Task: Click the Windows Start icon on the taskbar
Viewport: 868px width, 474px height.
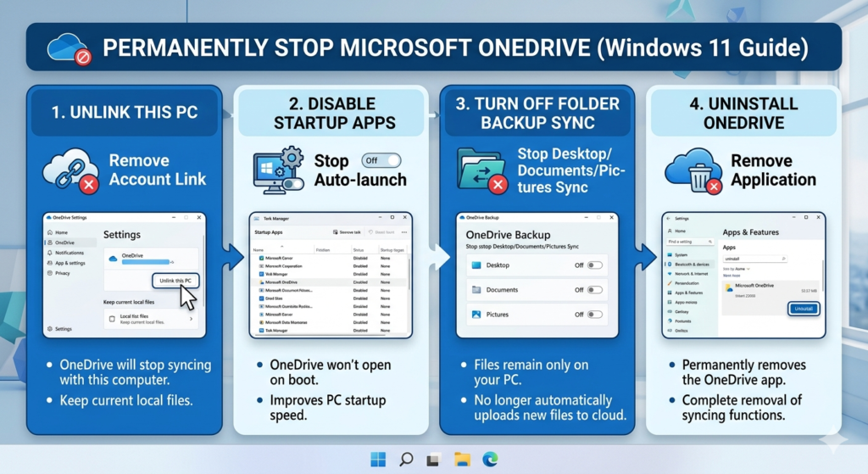Action: (378, 459)
